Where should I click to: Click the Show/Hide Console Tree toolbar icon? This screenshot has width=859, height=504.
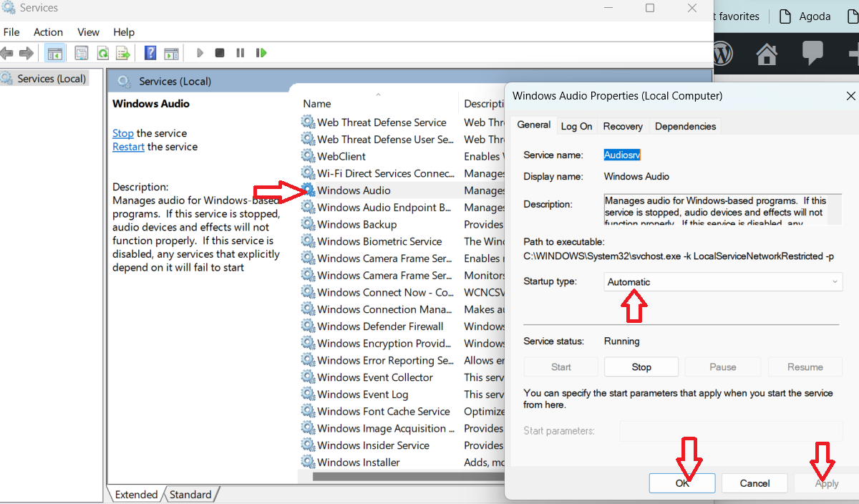point(54,53)
